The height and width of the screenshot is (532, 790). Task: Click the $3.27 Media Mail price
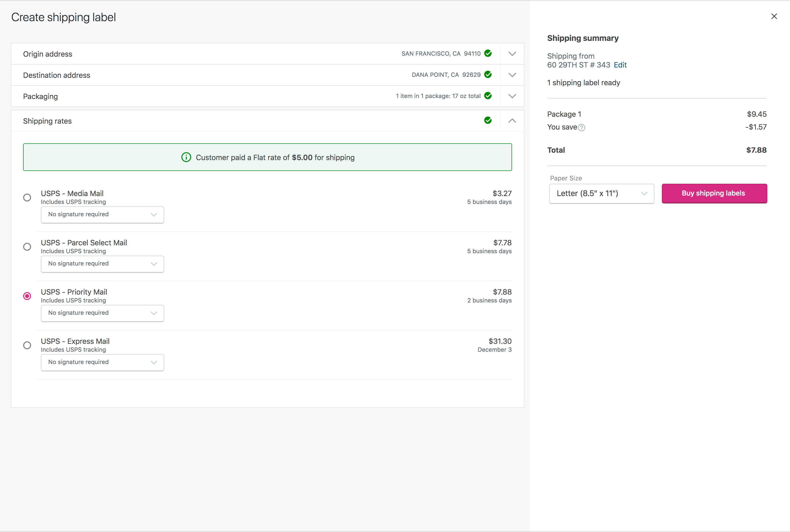tap(502, 193)
